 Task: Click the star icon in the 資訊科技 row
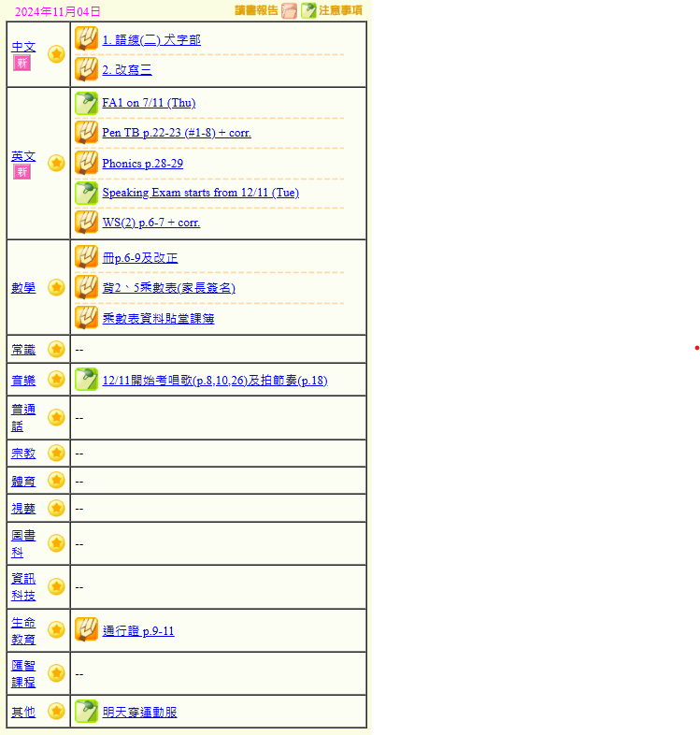56,586
